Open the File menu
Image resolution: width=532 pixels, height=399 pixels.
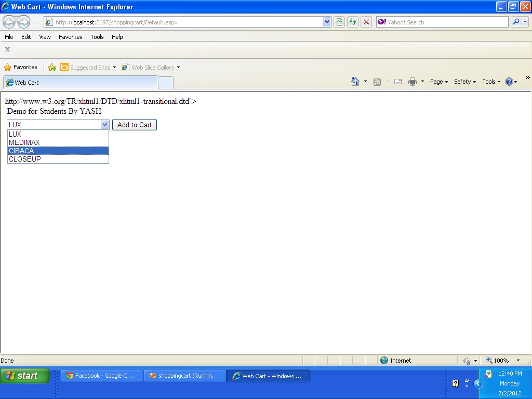[9, 37]
